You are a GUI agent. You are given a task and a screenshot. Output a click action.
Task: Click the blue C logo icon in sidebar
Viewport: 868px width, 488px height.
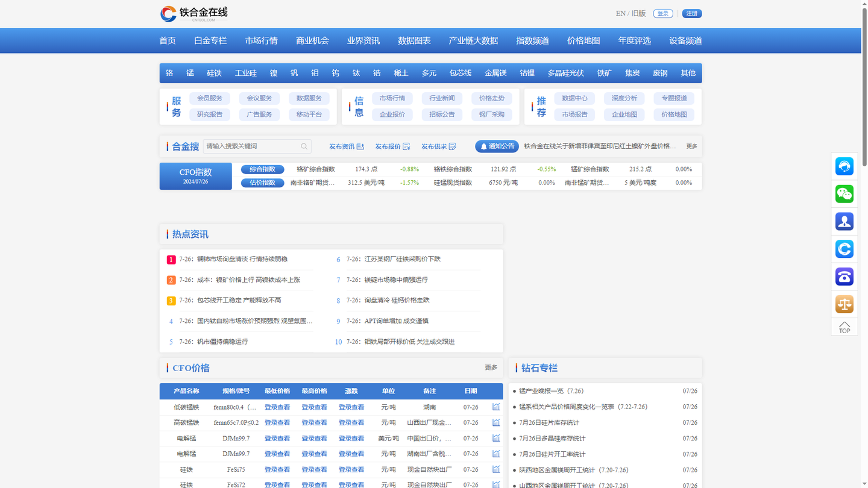844,249
